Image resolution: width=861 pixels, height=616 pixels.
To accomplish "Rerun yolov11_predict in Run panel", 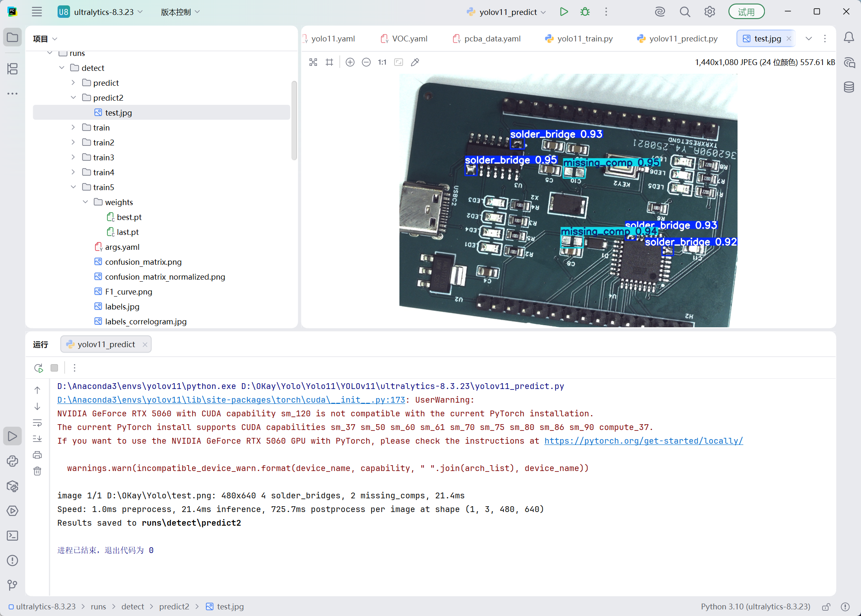I will click(x=39, y=368).
